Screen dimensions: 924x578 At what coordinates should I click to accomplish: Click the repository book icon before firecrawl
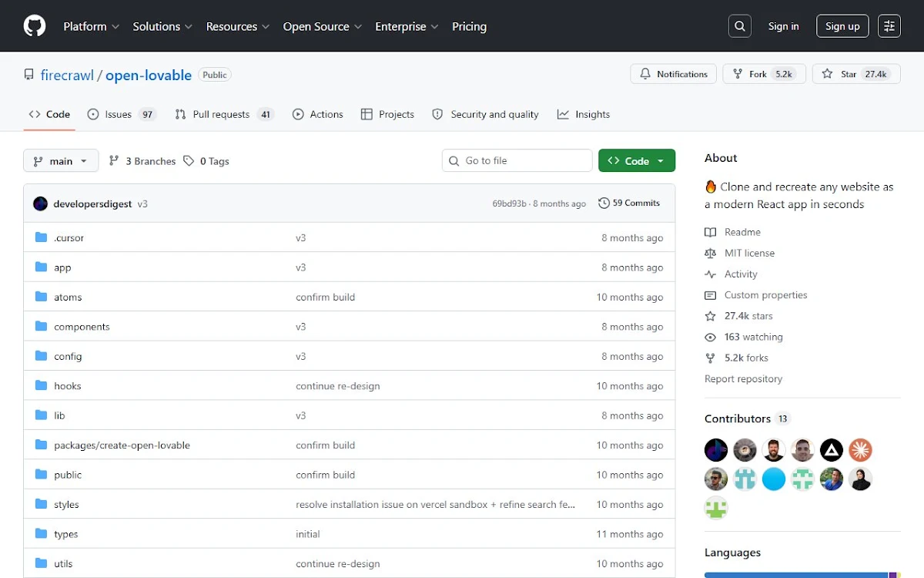point(29,75)
